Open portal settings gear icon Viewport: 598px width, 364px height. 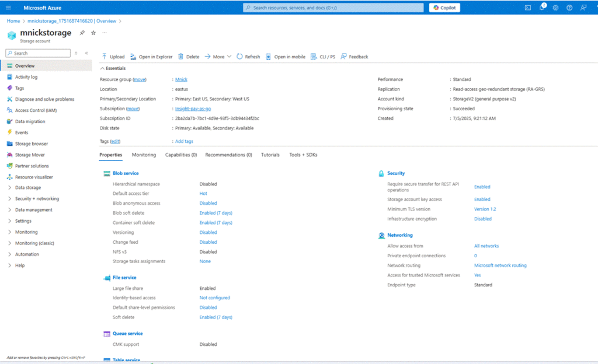(555, 8)
